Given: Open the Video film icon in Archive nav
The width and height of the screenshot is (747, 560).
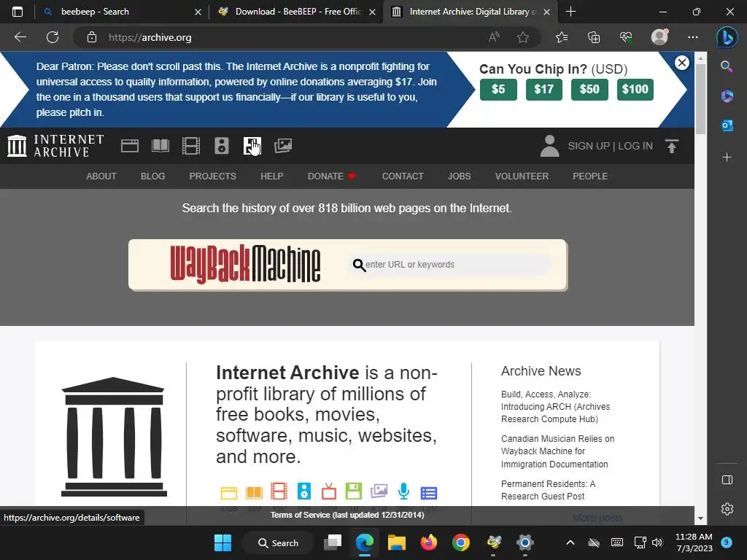Looking at the screenshot, I should click(191, 146).
